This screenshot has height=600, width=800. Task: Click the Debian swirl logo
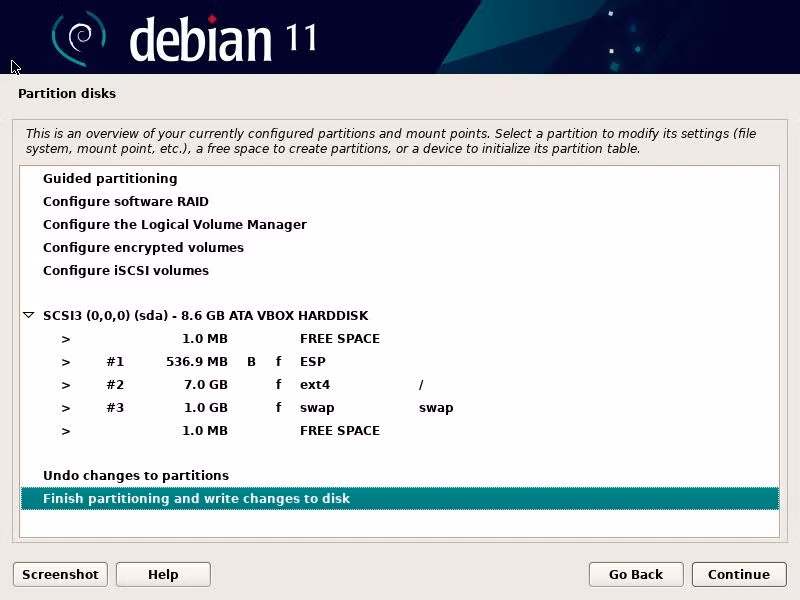(x=79, y=38)
